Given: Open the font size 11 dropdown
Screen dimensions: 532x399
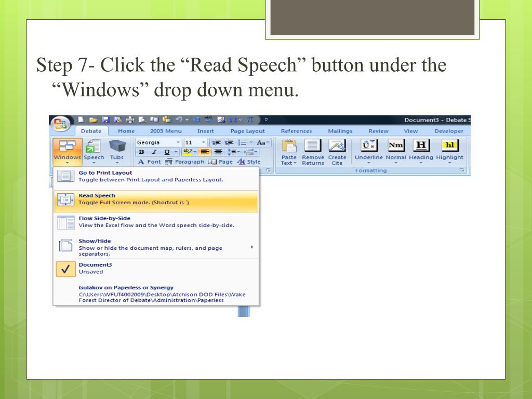Looking at the screenshot, I should click(203, 142).
